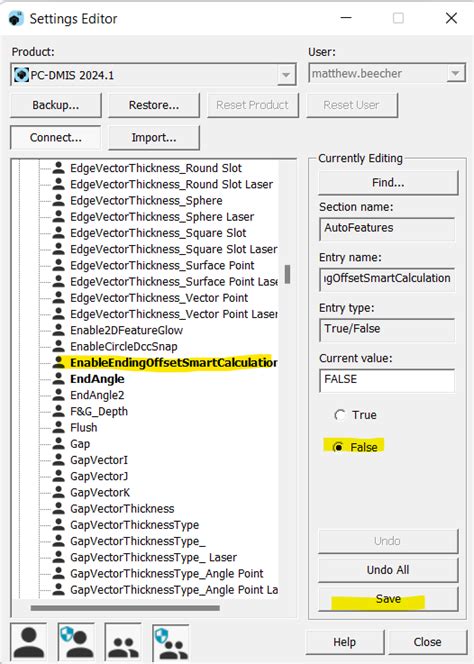This screenshot has width=474, height=664.
Task: Click the Current value field showing FALSE
Action: [x=387, y=380]
